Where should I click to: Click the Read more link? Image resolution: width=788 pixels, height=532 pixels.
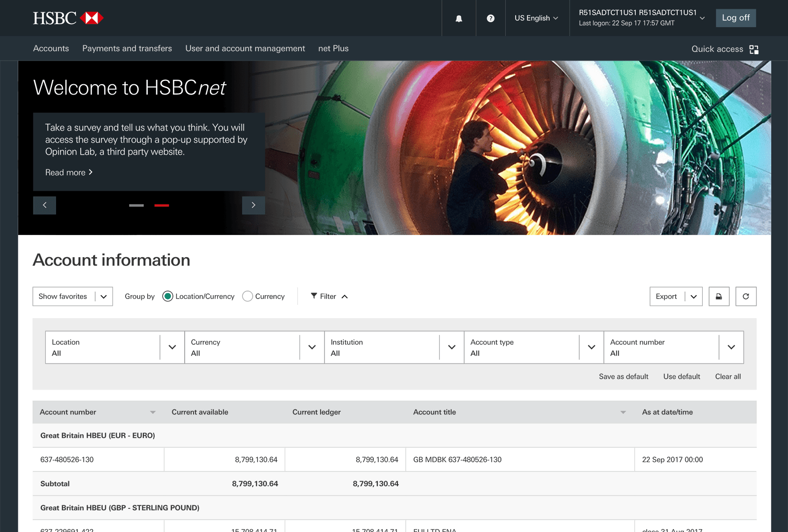(x=69, y=172)
